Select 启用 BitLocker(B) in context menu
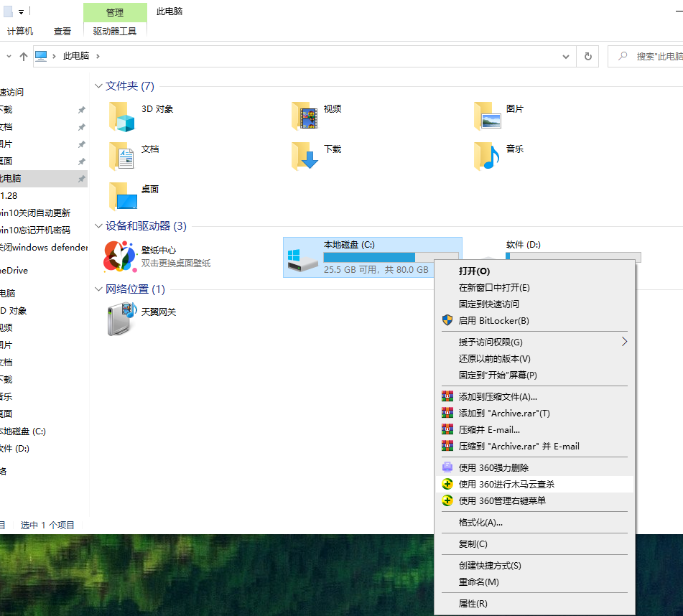The height and width of the screenshot is (616, 683). [493, 320]
